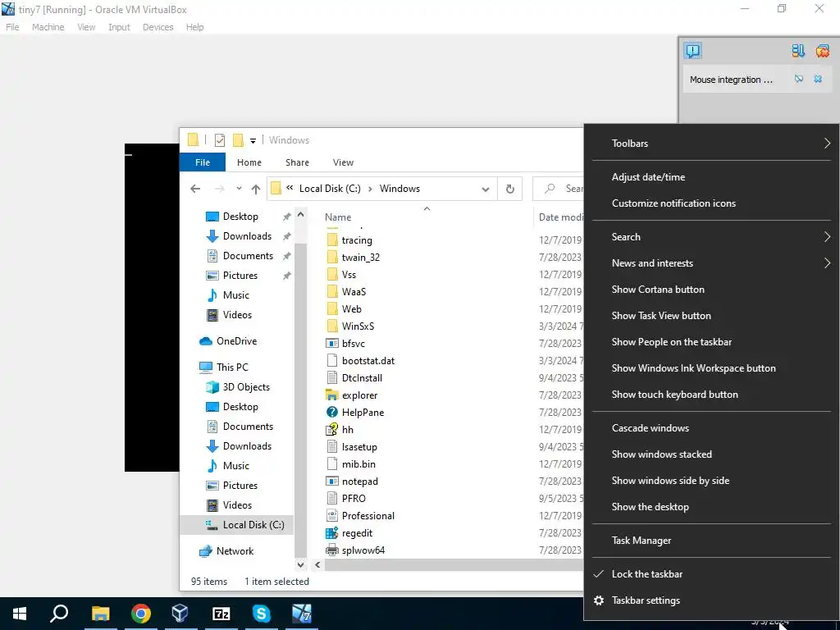
Task: Open the VirtualBox Input menu
Action: 119,27
